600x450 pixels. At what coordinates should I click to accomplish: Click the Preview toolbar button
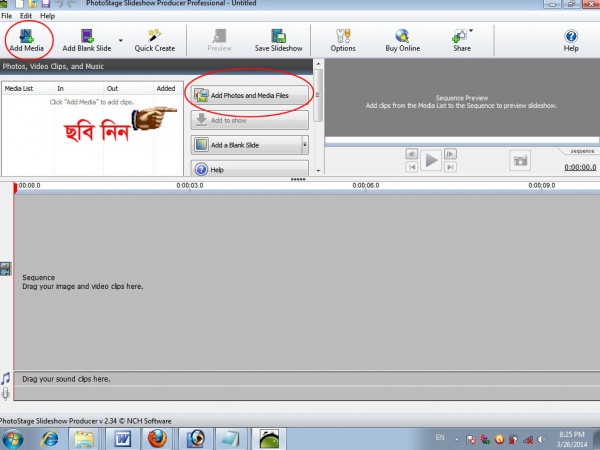click(x=219, y=41)
